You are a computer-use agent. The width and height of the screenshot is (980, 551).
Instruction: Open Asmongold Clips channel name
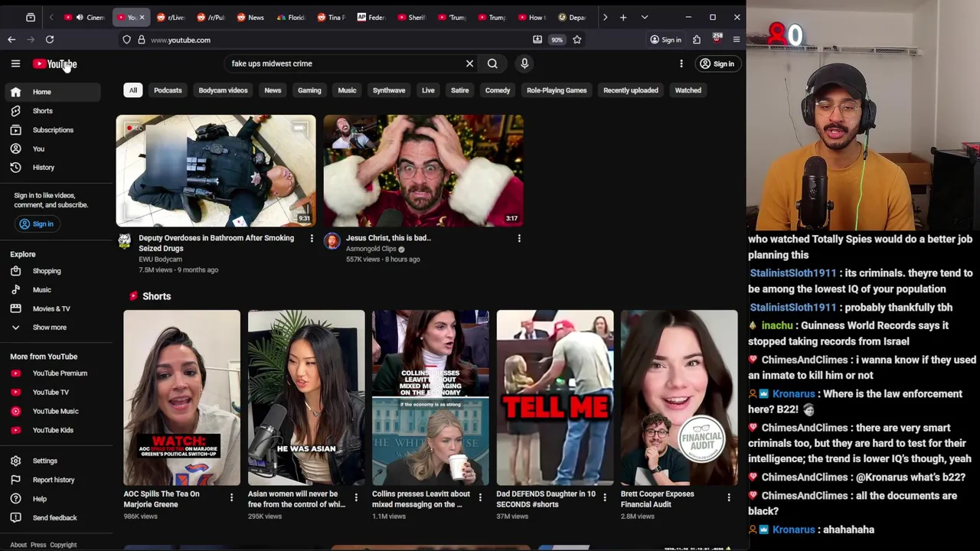pyautogui.click(x=371, y=249)
